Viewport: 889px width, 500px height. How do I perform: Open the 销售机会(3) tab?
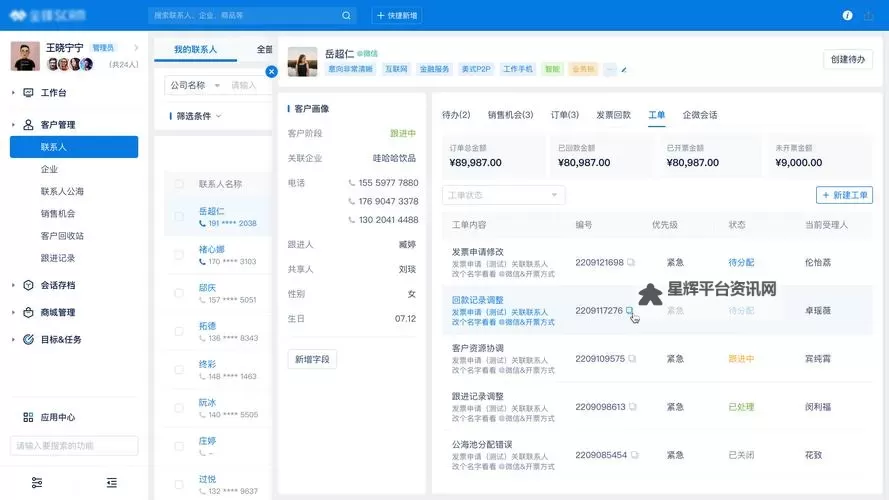510,115
